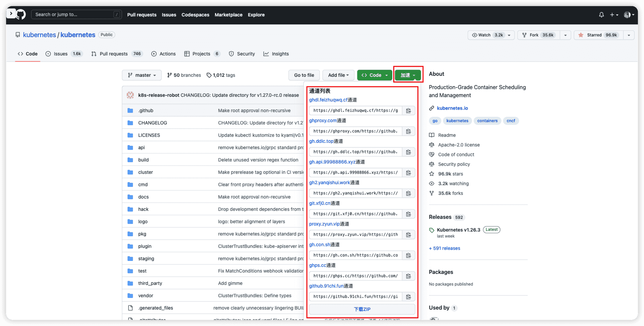The image size is (644, 326).
Task: Click the CHANGELOG folder icon
Action: (130, 123)
